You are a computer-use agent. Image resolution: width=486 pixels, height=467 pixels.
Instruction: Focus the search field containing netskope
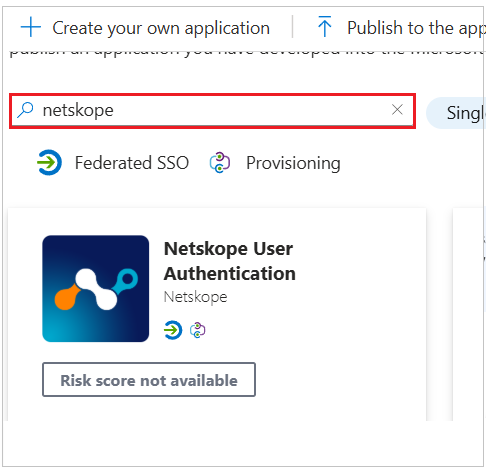(212, 111)
